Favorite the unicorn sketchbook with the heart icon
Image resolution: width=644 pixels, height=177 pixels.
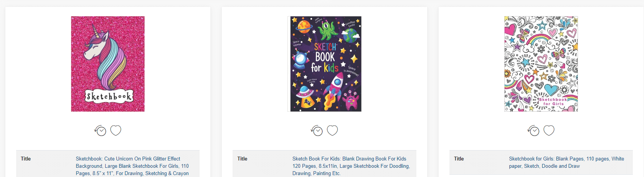click(x=116, y=131)
